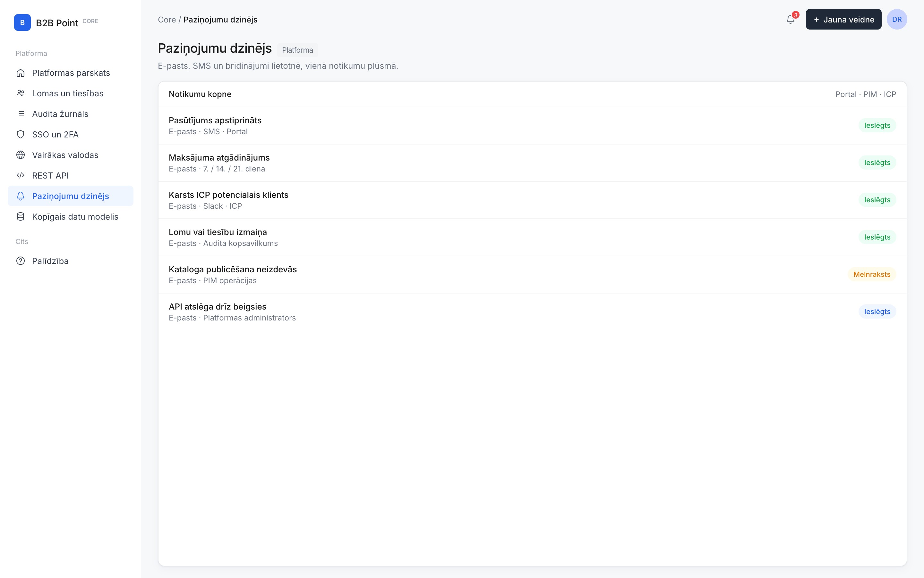Click Ieslēgts status for Pasūtījums apstiprināts
924x578 pixels.
pyautogui.click(x=877, y=125)
